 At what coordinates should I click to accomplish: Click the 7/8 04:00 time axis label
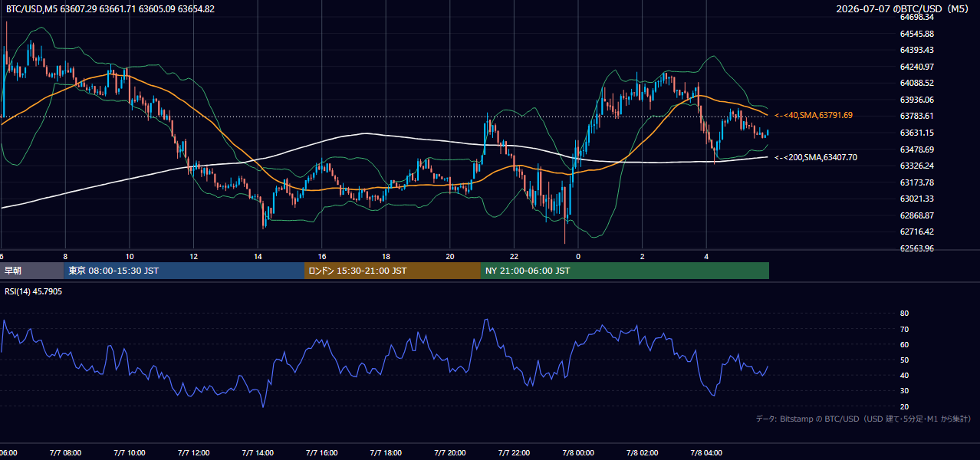(706, 453)
